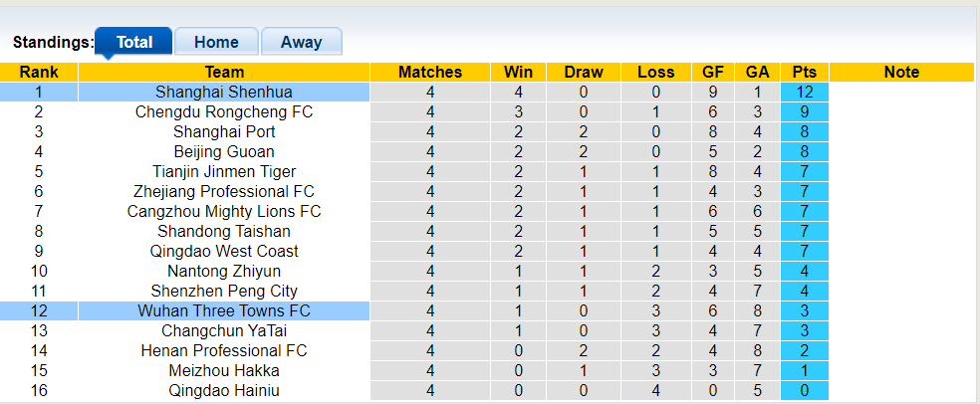Open Chengdu Rongcheng FC team link
The image size is (980, 404).
224,111
